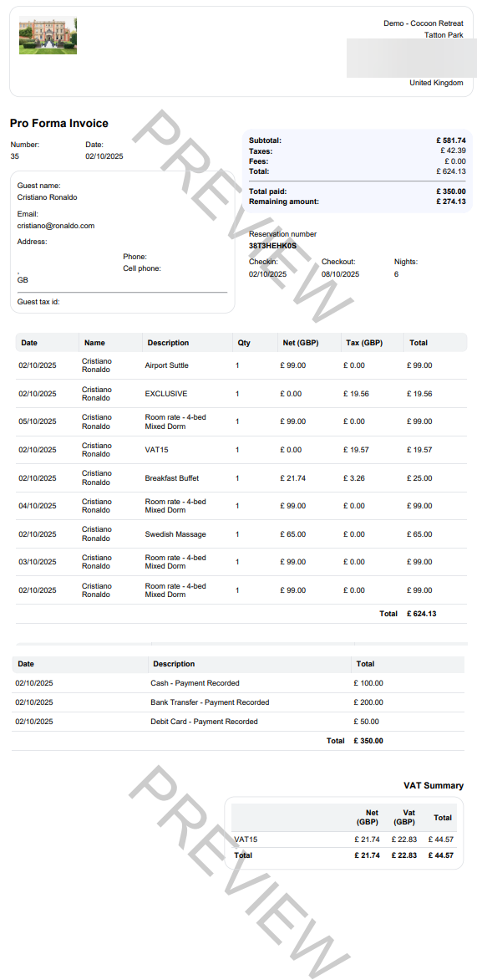Click the Description column header in items table
Viewport: 477px width, 980px height.
click(168, 343)
